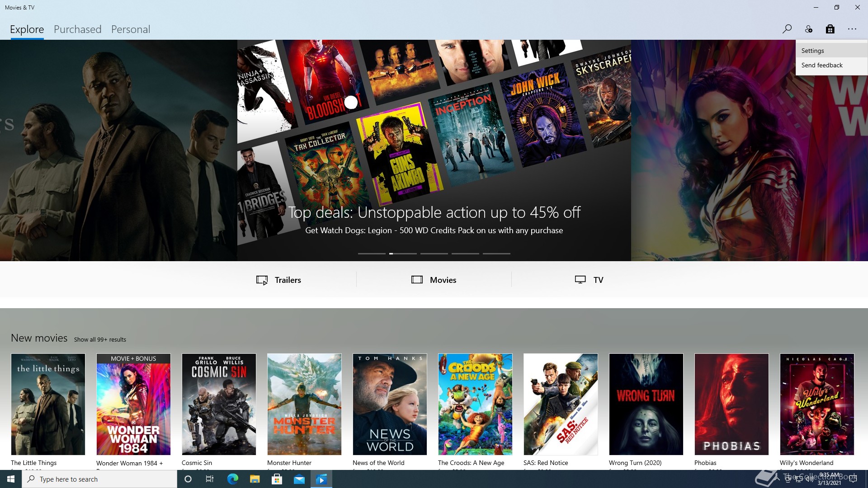Image resolution: width=868 pixels, height=488 pixels.
Task: Open the Movies category label
Action: 443,280
